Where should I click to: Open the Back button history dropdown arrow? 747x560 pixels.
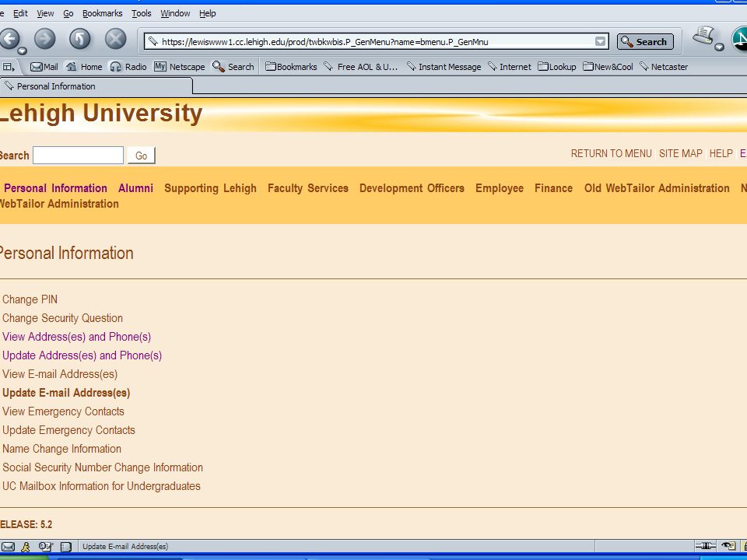coord(22,51)
